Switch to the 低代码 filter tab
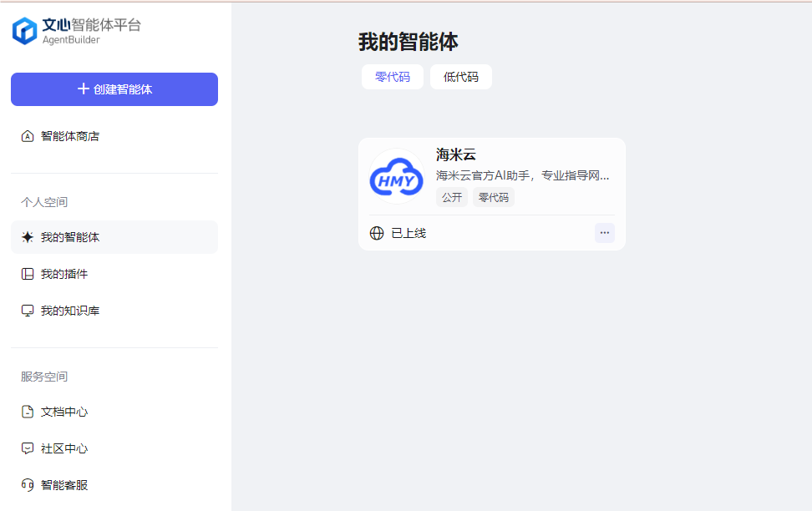This screenshot has width=812, height=511. pos(461,77)
